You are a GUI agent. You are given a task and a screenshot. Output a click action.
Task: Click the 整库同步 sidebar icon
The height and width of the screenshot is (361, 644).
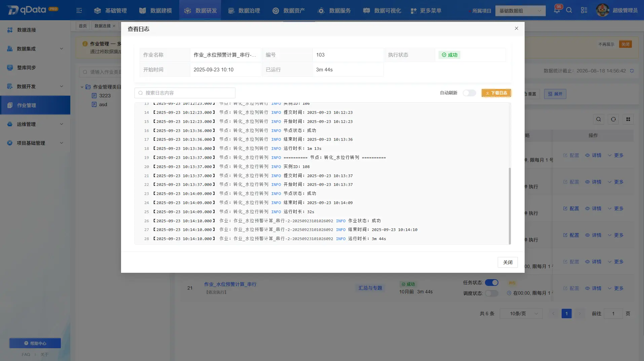coord(10,68)
